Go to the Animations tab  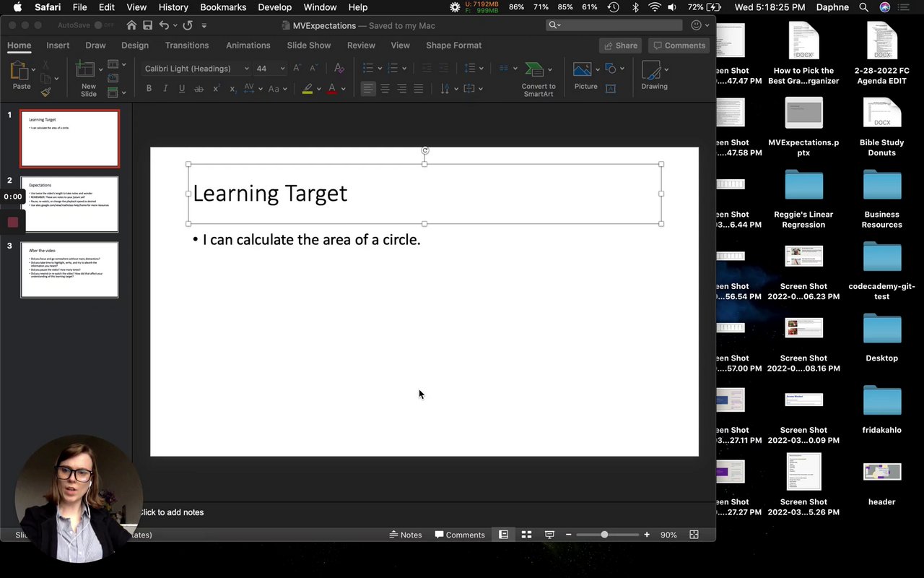click(x=248, y=45)
